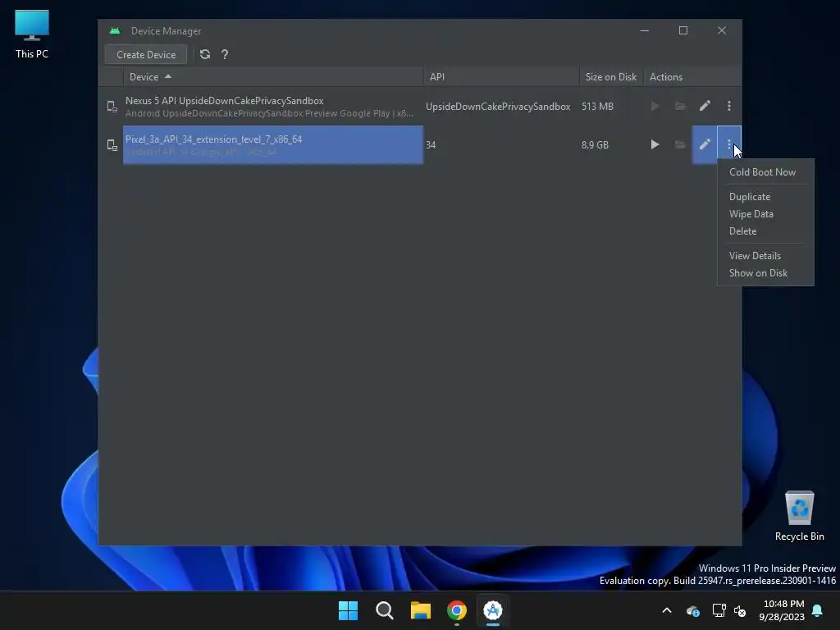Open Google Chrome from the taskbar
The height and width of the screenshot is (630, 840).
(456, 610)
